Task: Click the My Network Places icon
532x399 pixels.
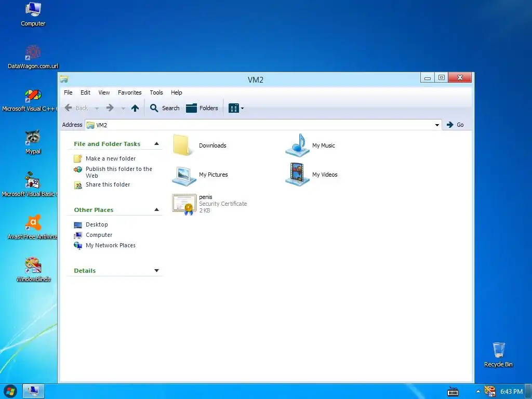Action: [78, 246]
